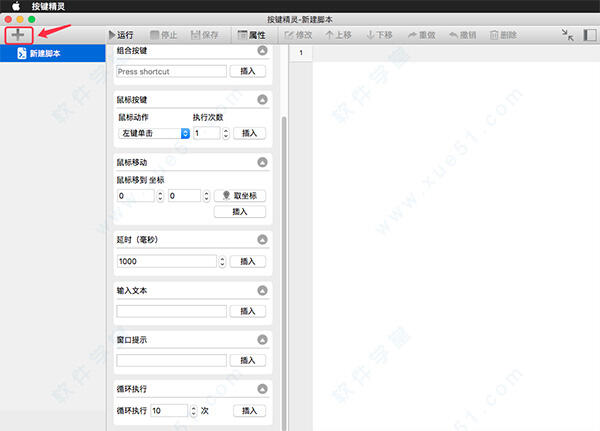Collapse the 组合按键 section
The width and height of the screenshot is (600, 431).
pos(263,51)
